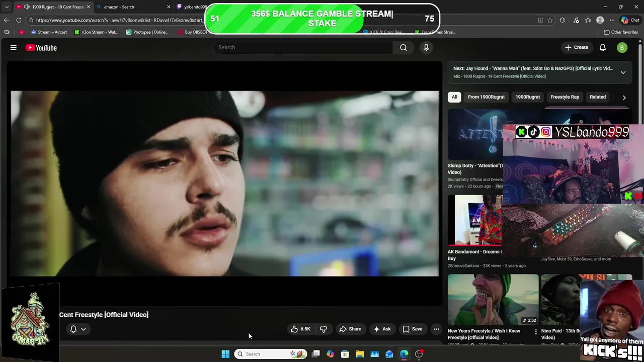Click the Windows taskbar search box
Viewport: 644px width, 362px height.
[x=270, y=354]
